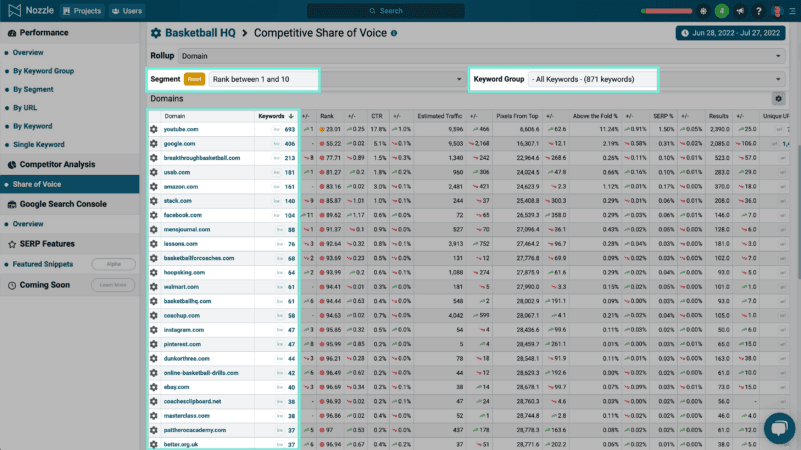Screen dimensions: 801x450
Task: Open the Jun 28 - Jul 27 date range picker
Action: [731, 33]
